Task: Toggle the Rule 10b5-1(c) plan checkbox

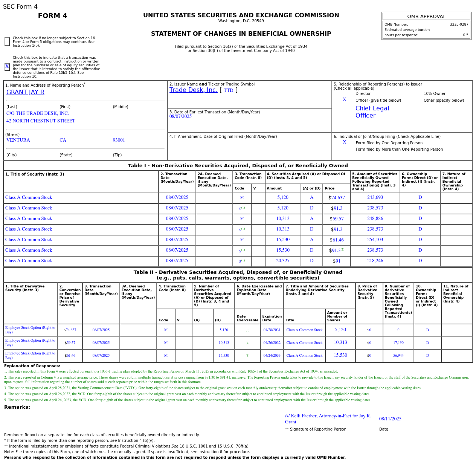Action: [x=7, y=67]
